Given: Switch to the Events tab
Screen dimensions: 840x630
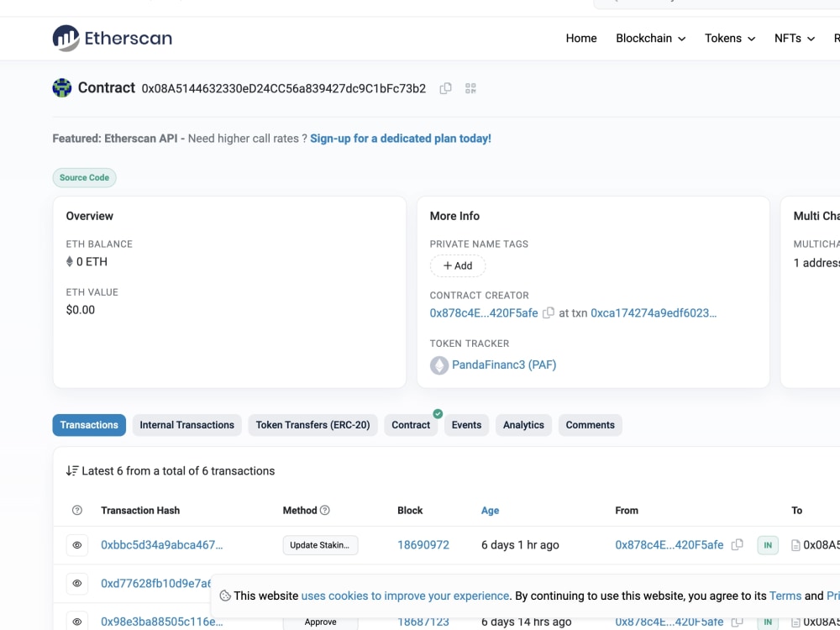Looking at the screenshot, I should coord(466,425).
